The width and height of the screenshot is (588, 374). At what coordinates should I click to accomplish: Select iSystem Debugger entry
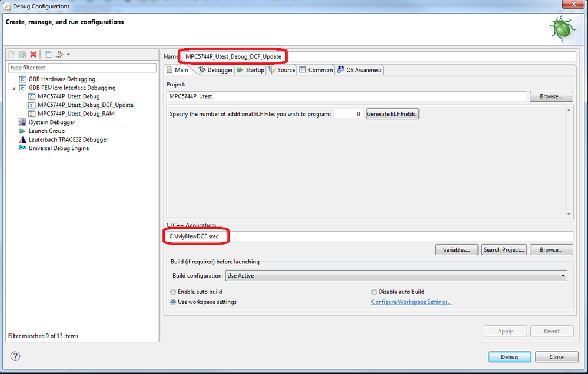pos(52,122)
